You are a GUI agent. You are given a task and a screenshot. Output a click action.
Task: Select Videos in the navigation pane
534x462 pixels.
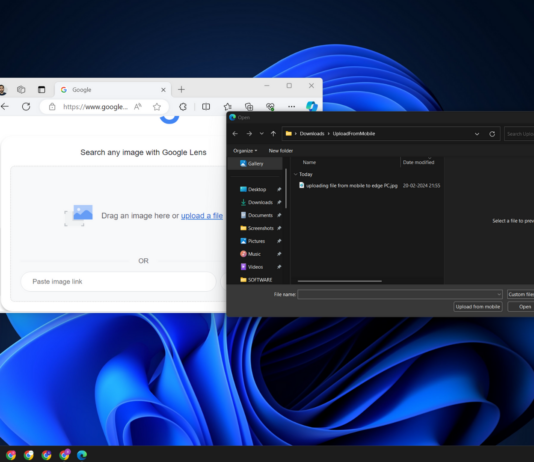pyautogui.click(x=255, y=267)
